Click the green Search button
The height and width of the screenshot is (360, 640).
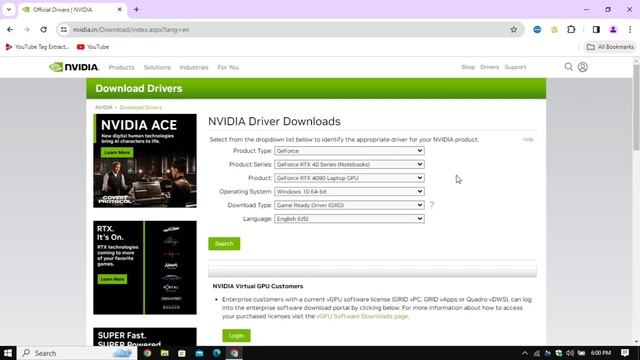coord(224,244)
